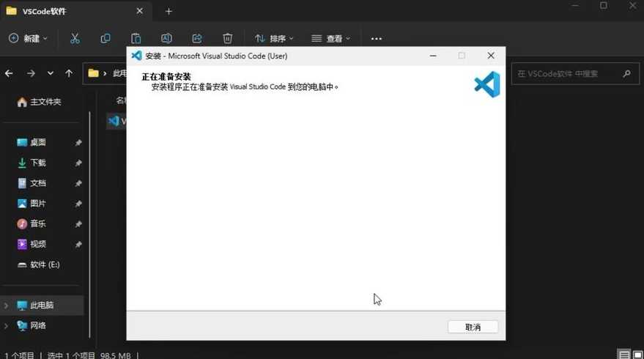Click the sidebar vertical scrollbar
Screen dimensions: 644x359
(x=89, y=224)
